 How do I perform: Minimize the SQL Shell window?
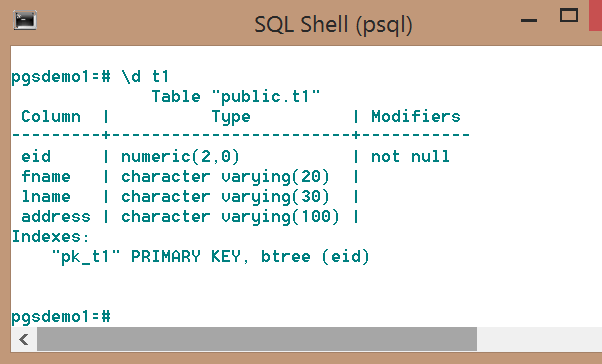pyautogui.click(x=529, y=20)
